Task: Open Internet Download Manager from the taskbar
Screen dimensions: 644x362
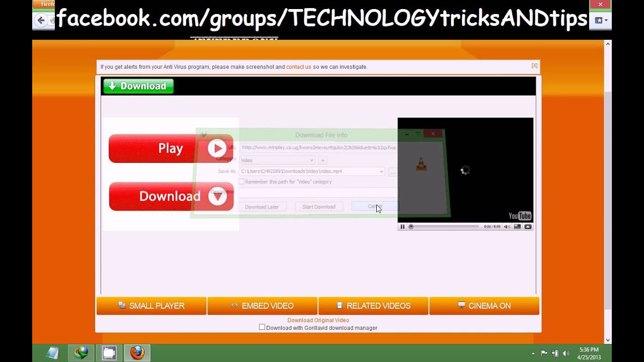Action: (81, 353)
